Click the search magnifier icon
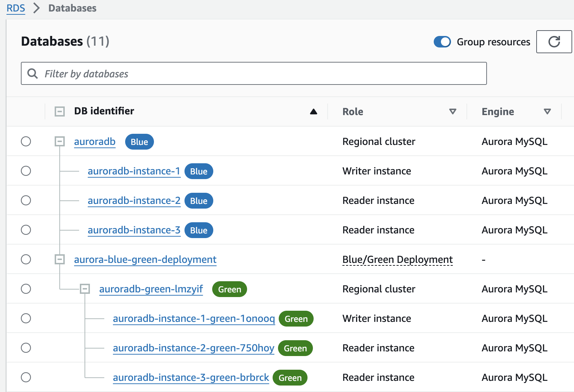Screen dimensions: 574x392 tap(33, 74)
